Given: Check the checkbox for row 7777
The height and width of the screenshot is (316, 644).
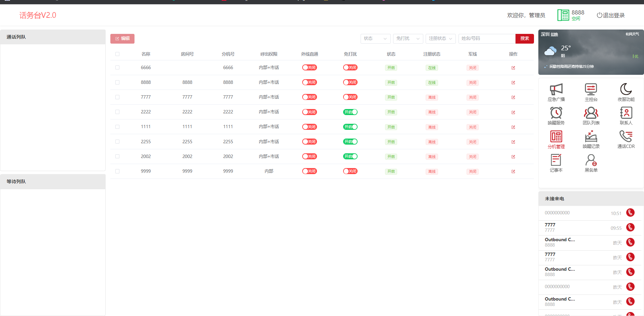Looking at the screenshot, I should tap(117, 97).
